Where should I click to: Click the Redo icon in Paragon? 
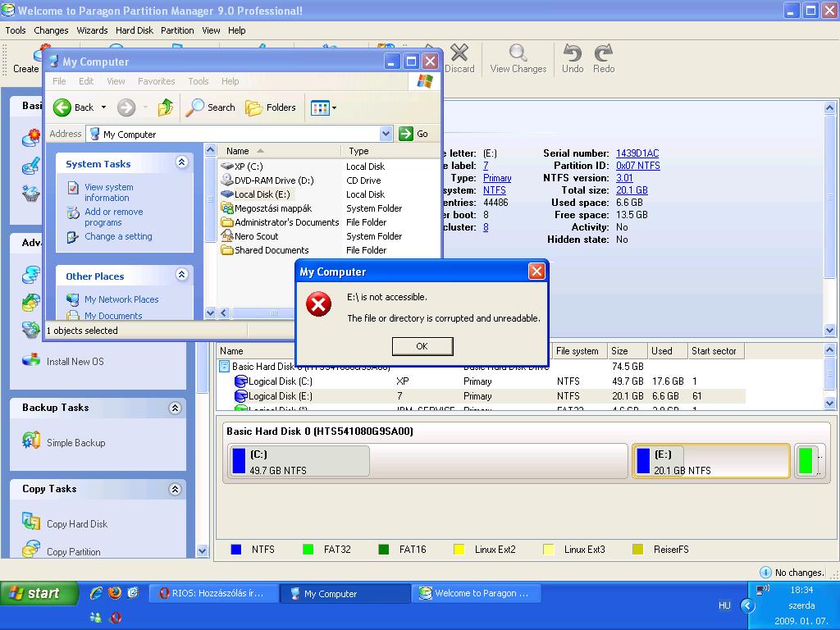[x=604, y=58]
